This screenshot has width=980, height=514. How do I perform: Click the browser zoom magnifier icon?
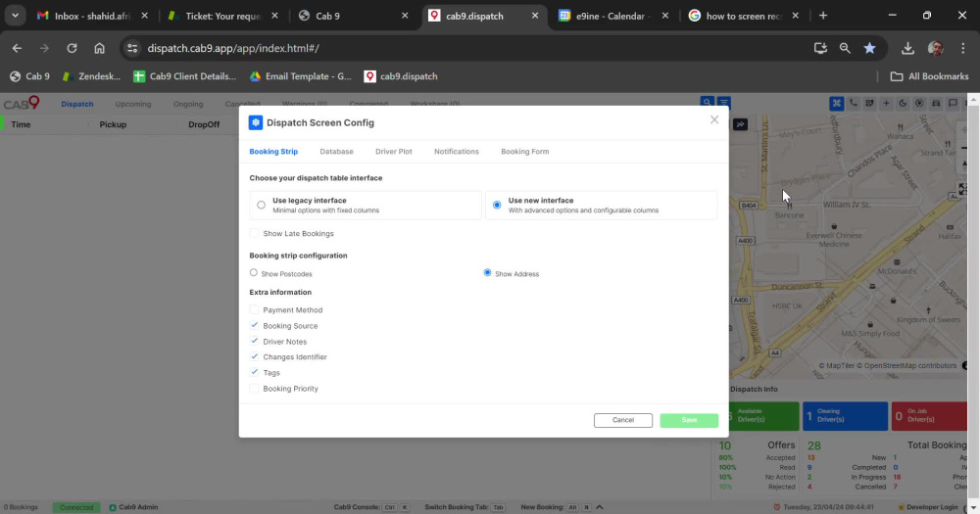point(845,48)
